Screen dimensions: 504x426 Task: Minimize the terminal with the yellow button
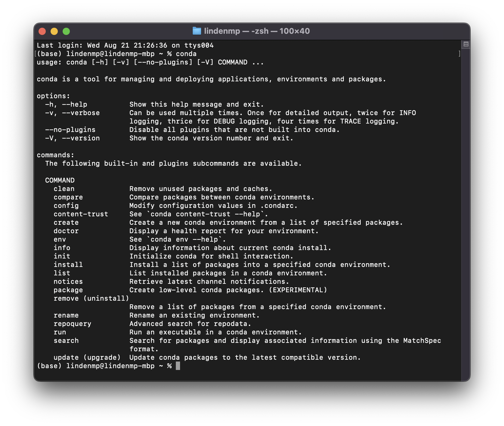coord(54,31)
